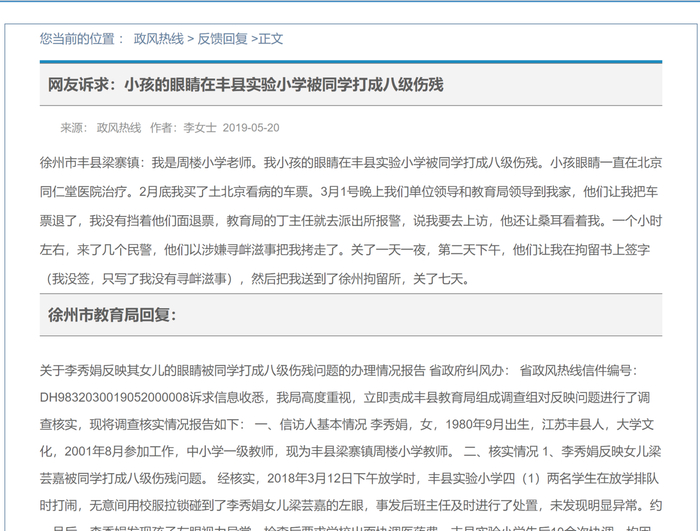This screenshot has width=700, height=531.
Task: Click the date 2019-05-20
Action: pyautogui.click(x=251, y=128)
